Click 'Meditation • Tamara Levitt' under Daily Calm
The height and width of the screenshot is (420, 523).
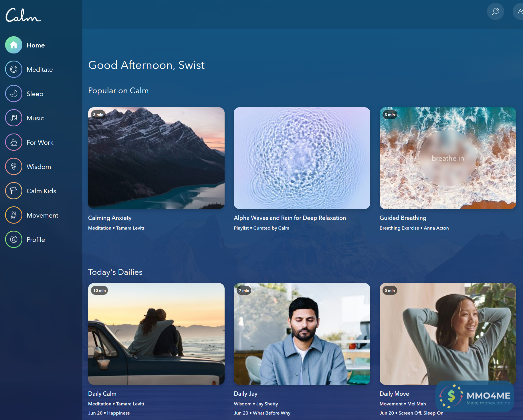pyautogui.click(x=116, y=404)
